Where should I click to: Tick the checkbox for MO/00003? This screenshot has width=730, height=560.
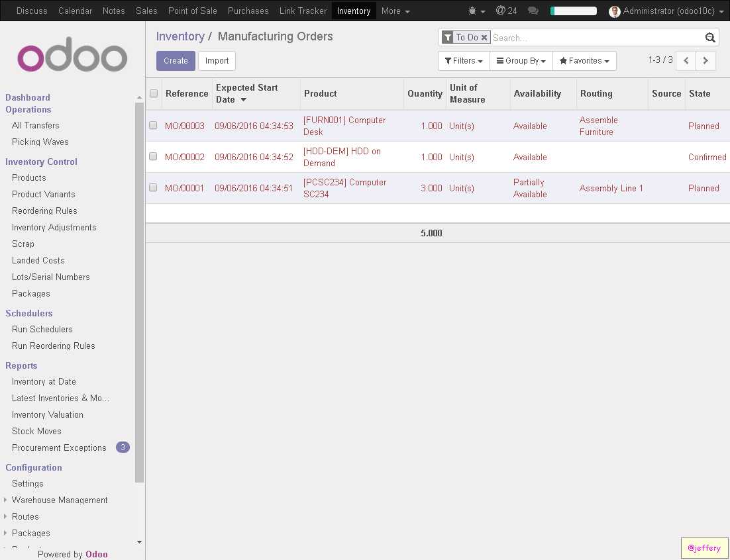tap(153, 125)
